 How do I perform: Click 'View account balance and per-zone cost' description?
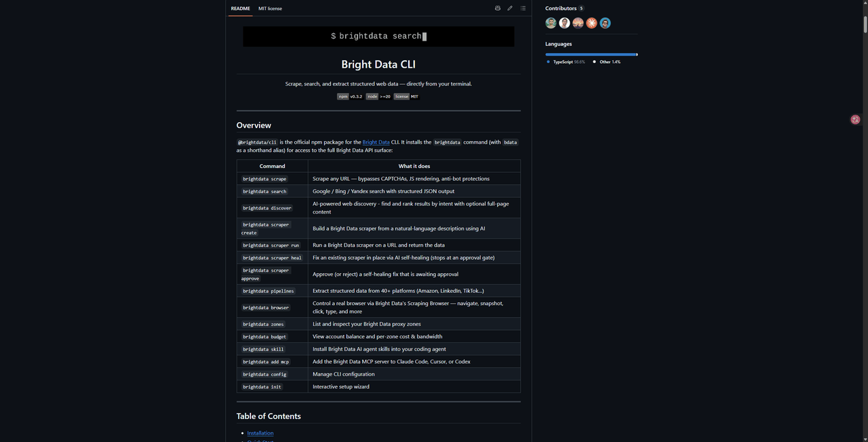pos(378,337)
